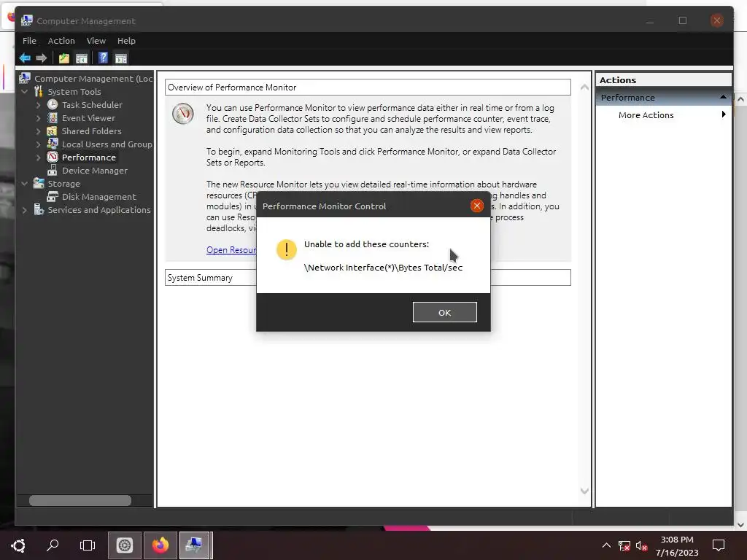Viewport: 747px width, 560px height.
Task: Click the Up One Level folder icon
Action: tap(64, 58)
